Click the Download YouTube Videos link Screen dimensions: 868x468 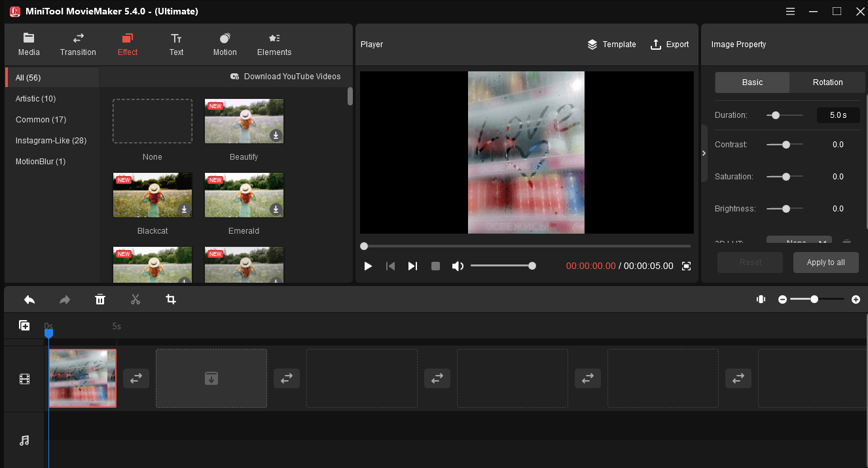(x=285, y=77)
